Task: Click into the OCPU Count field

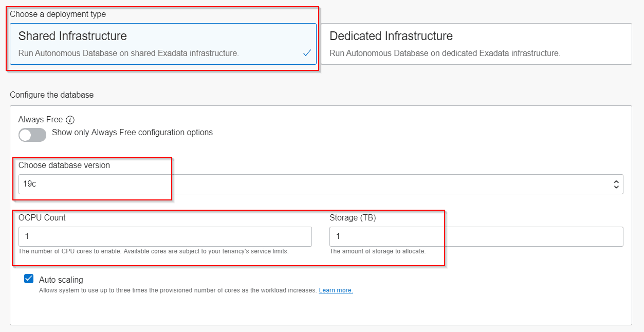Action: pos(165,236)
